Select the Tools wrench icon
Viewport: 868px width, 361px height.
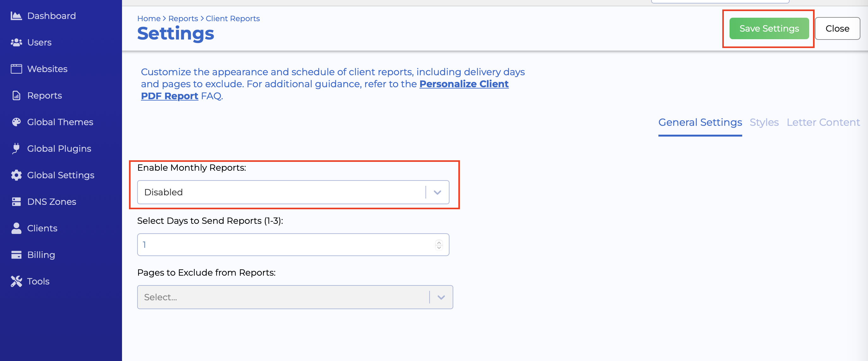coord(16,281)
